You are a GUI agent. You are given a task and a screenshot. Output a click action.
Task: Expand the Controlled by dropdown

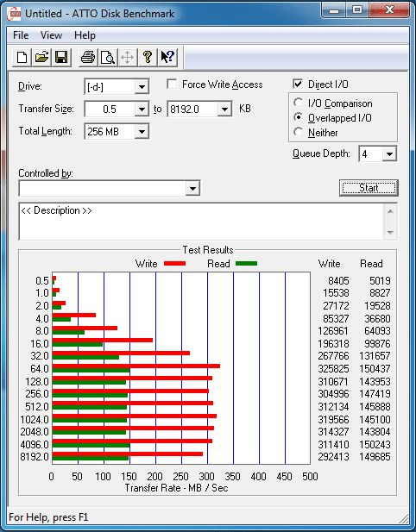[x=192, y=188]
